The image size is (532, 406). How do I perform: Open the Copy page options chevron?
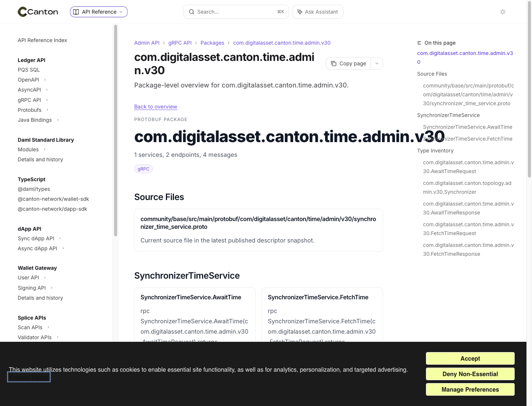pyautogui.click(x=377, y=63)
